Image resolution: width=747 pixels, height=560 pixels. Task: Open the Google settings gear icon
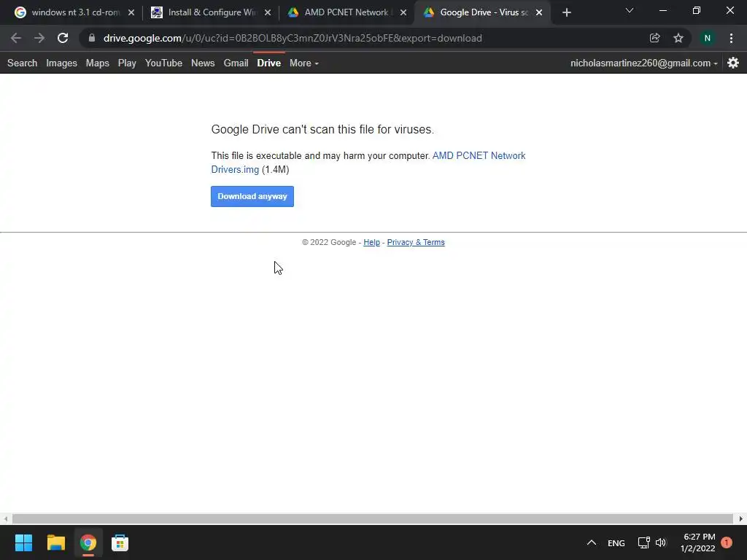(x=733, y=63)
